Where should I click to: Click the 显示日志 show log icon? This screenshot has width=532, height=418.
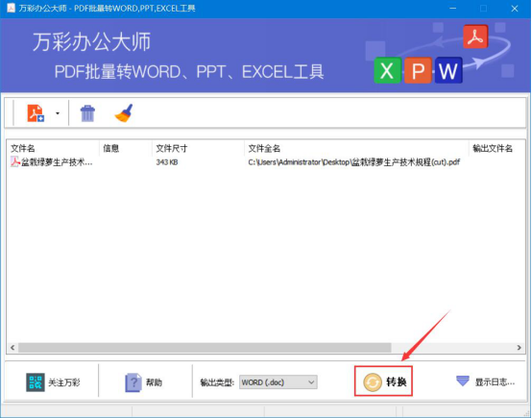463,381
